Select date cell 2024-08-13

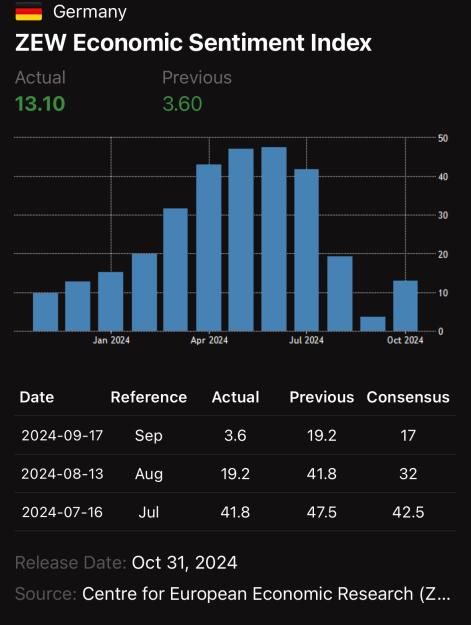click(62, 474)
